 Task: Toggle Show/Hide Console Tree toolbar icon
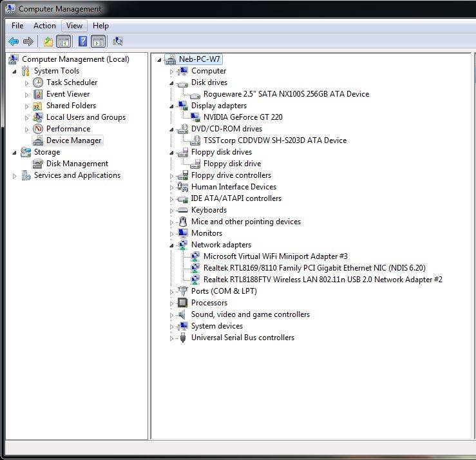click(x=64, y=41)
